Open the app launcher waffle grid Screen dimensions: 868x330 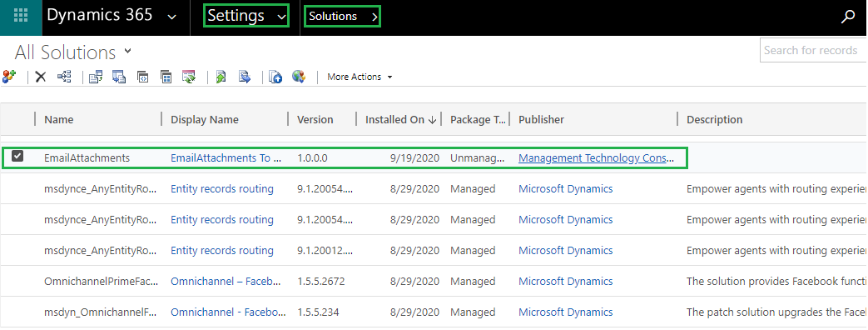pos(21,16)
